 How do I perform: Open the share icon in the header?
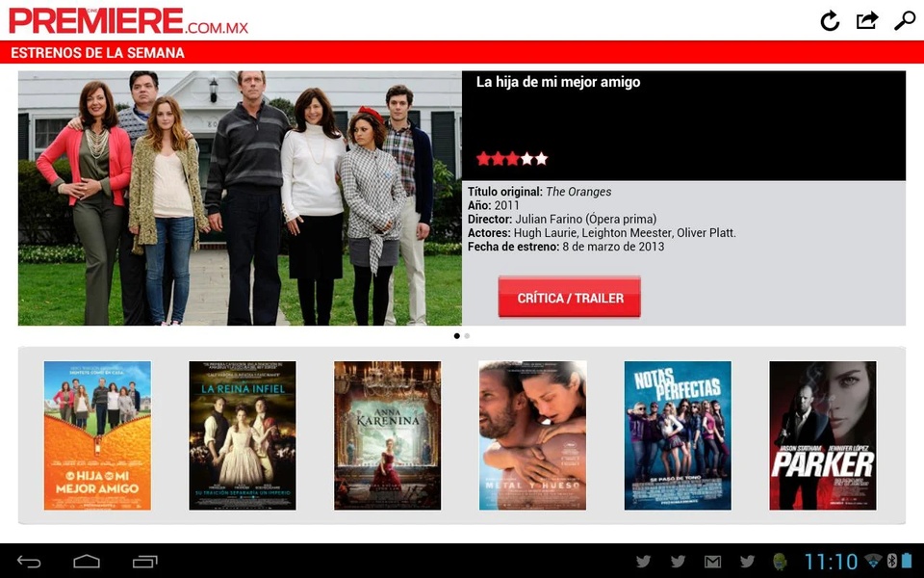pyautogui.click(x=867, y=20)
